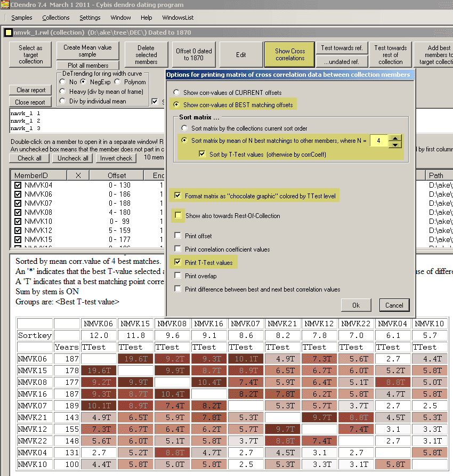Click the Clear report button

pyautogui.click(x=31, y=90)
